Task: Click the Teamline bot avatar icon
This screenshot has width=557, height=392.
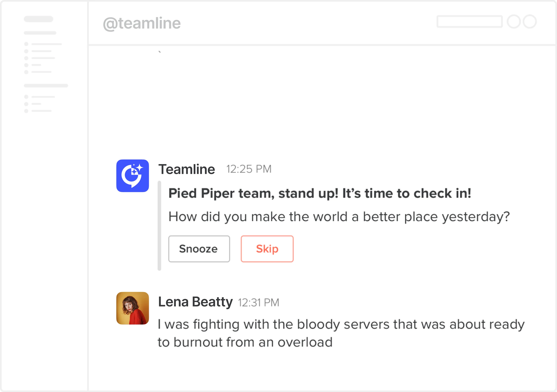Action: tap(133, 176)
